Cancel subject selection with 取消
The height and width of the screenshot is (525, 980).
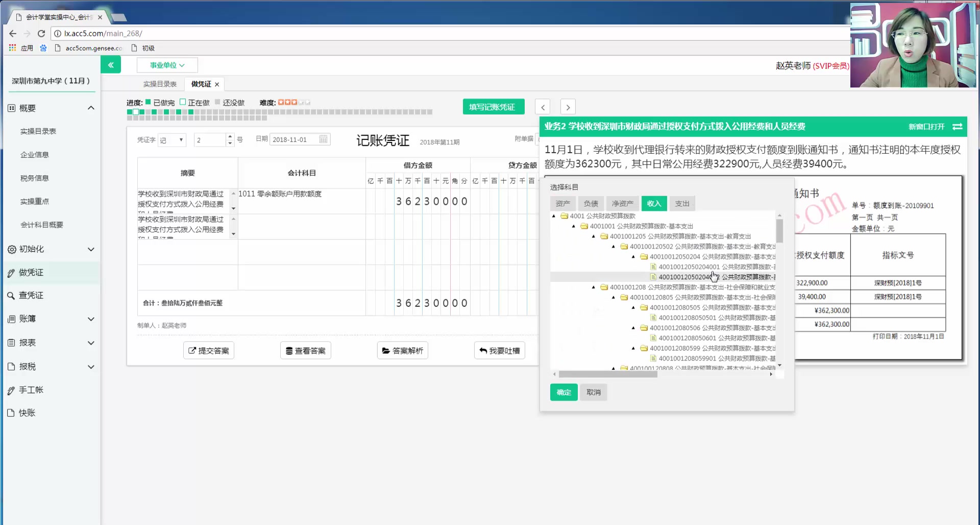click(x=594, y=392)
